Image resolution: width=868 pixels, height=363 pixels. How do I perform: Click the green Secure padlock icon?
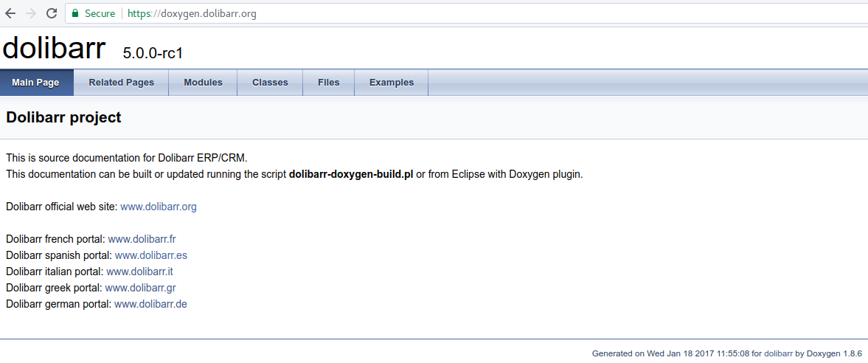(x=75, y=13)
